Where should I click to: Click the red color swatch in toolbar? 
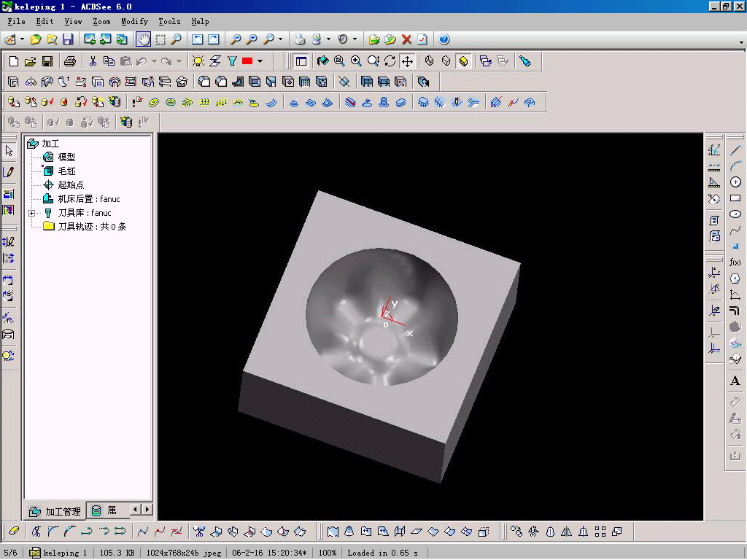click(247, 61)
